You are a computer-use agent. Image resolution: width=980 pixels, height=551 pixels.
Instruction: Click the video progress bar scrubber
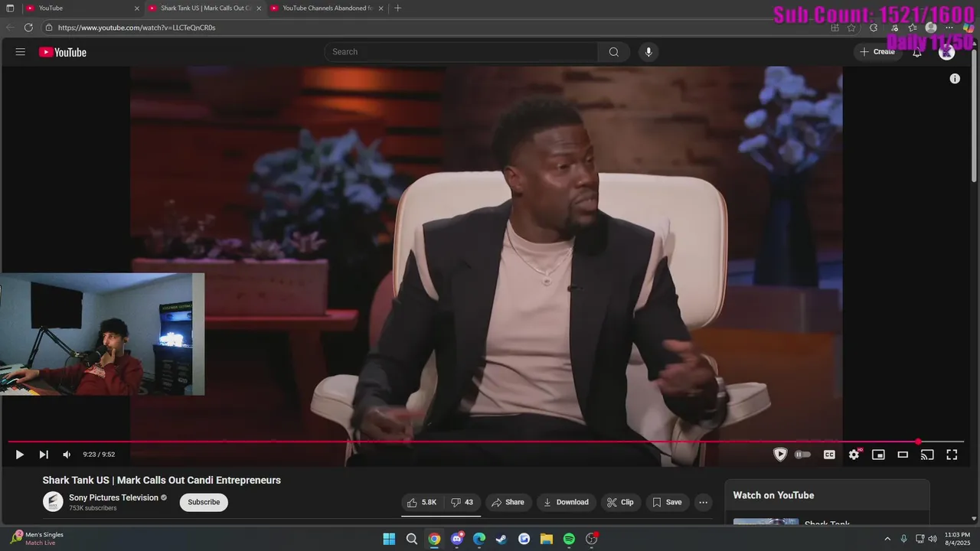[x=918, y=442]
